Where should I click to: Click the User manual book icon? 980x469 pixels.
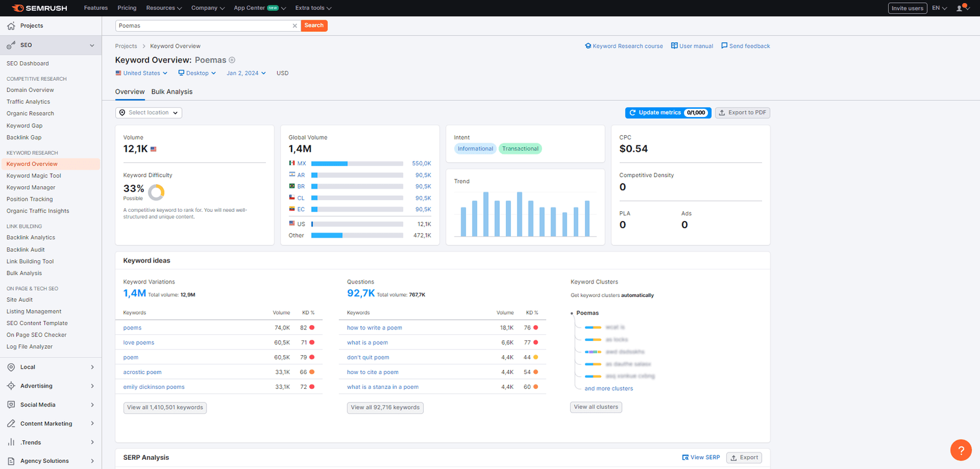(674, 46)
